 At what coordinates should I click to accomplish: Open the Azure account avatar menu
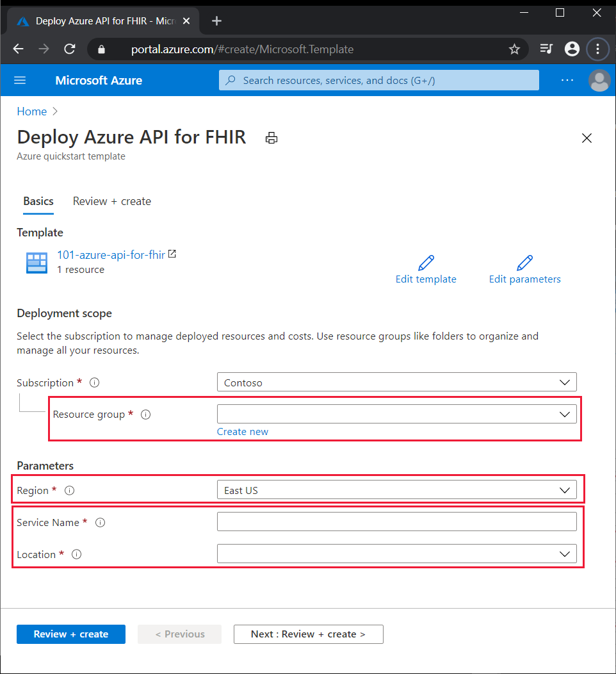[x=599, y=80]
